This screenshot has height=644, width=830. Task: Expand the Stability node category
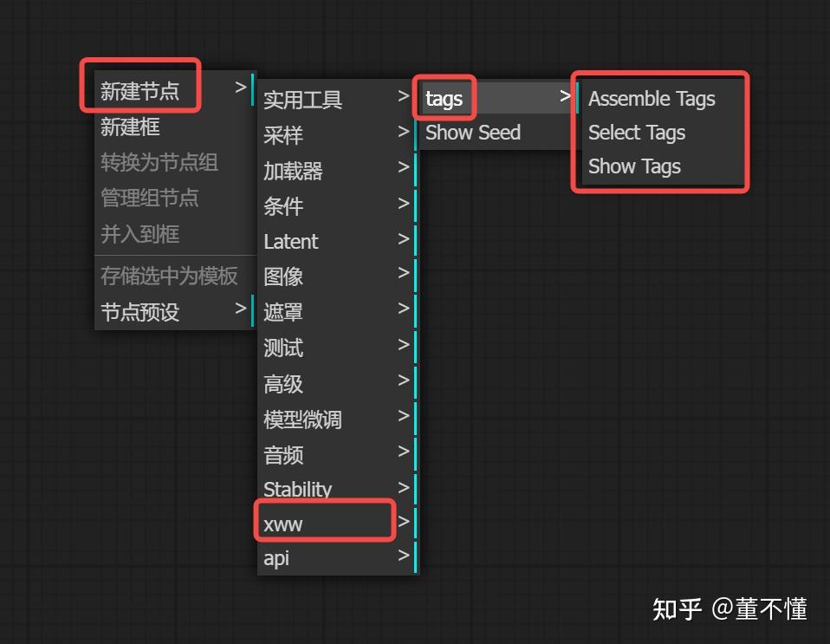[298, 488]
